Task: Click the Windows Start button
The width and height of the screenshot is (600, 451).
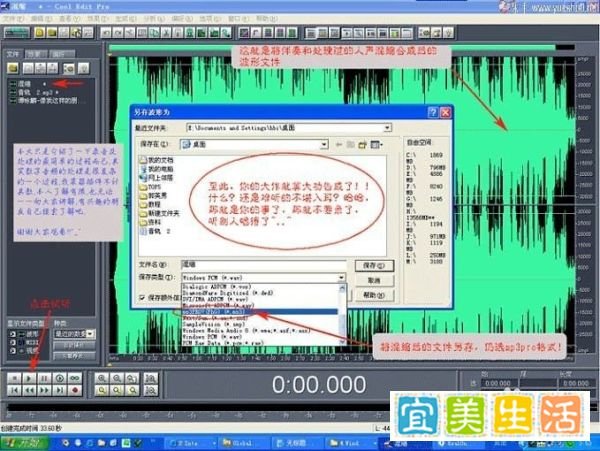Action: click(24, 443)
